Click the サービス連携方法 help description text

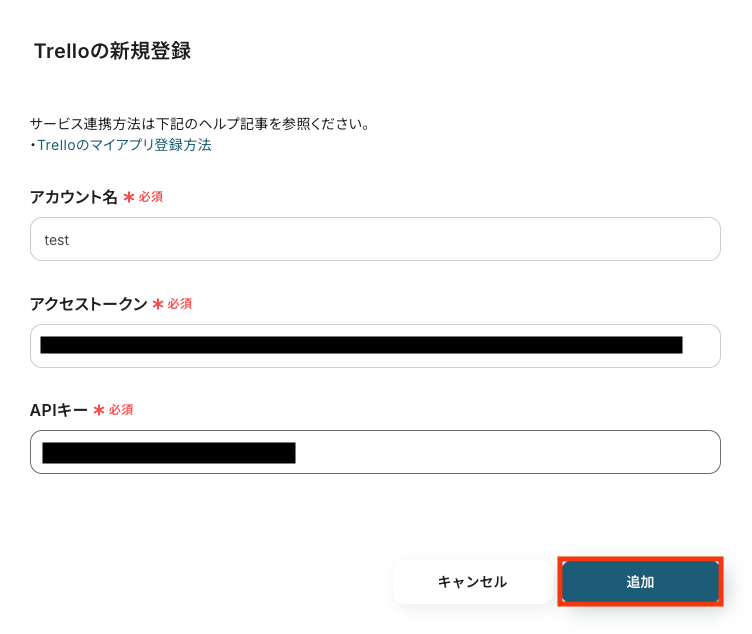[x=200, y=124]
